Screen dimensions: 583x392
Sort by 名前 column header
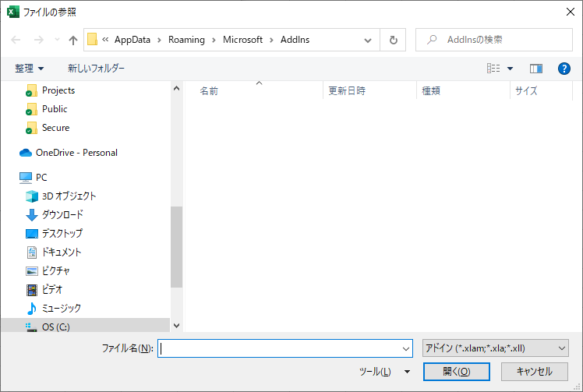click(x=209, y=90)
